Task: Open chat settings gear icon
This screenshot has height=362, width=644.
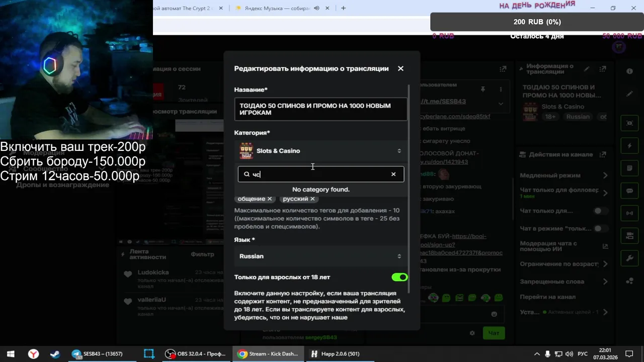Action: [472, 333]
